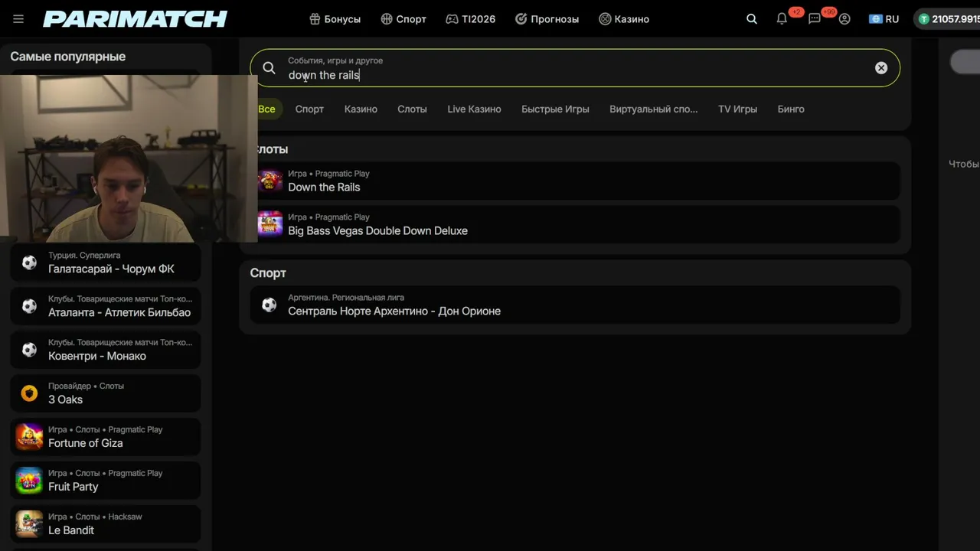Image resolution: width=980 pixels, height=551 pixels.
Task: Open the Fruit Party game
Action: 106,481
